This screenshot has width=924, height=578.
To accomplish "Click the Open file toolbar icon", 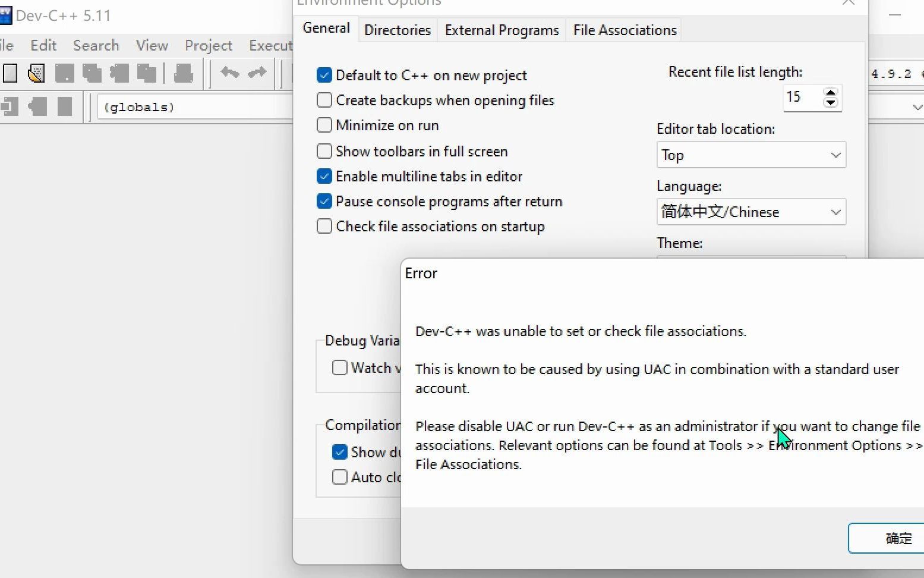I will point(36,73).
